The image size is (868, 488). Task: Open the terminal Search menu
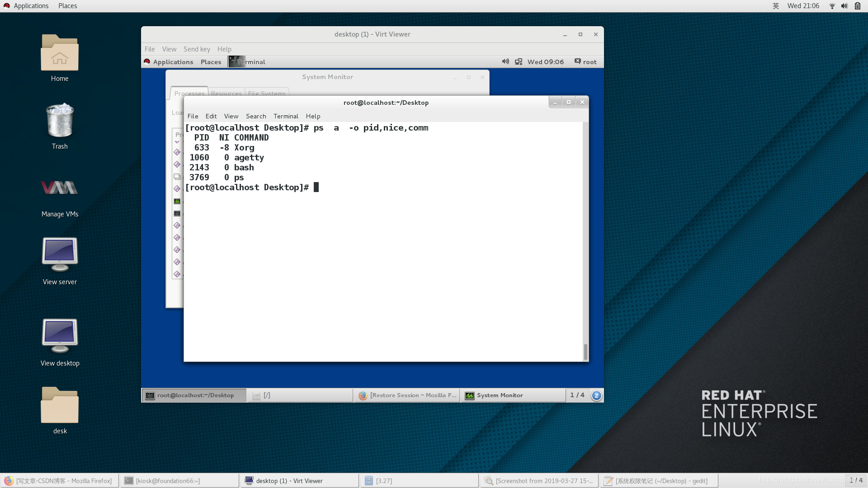coord(256,116)
